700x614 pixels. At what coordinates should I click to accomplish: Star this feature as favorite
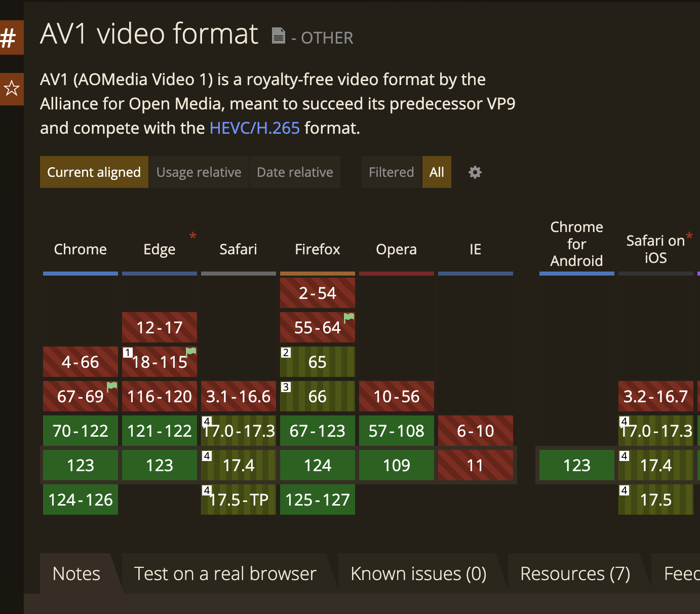[x=11, y=89]
